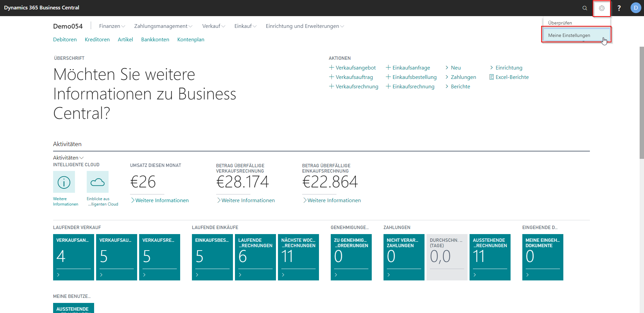This screenshot has width=644, height=313.
Task: Open the Kontenplan link
Action: (x=191, y=39)
